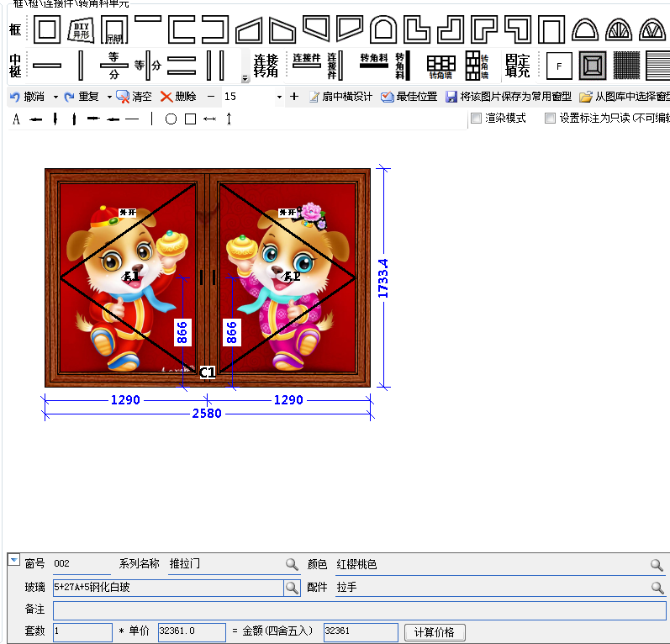670x644 pixels.
Task: Pick the arched-top frame shape
Action: (x=383, y=29)
